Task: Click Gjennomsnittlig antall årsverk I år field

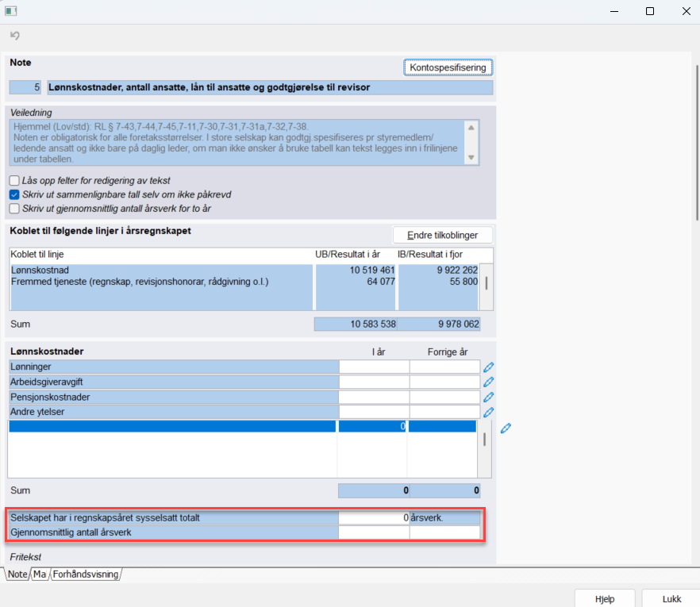Action: pyautogui.click(x=374, y=532)
